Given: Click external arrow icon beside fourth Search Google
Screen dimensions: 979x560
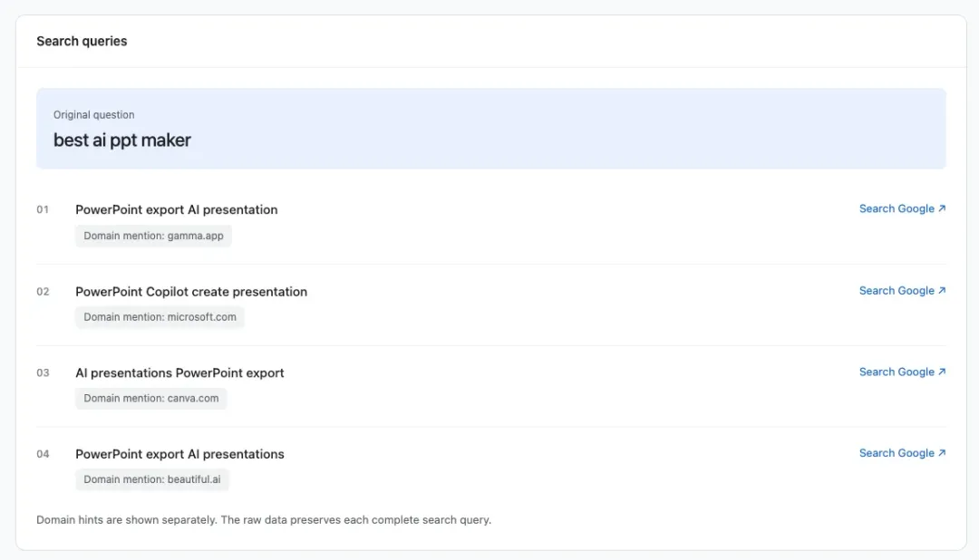Looking at the screenshot, I should 942,452.
